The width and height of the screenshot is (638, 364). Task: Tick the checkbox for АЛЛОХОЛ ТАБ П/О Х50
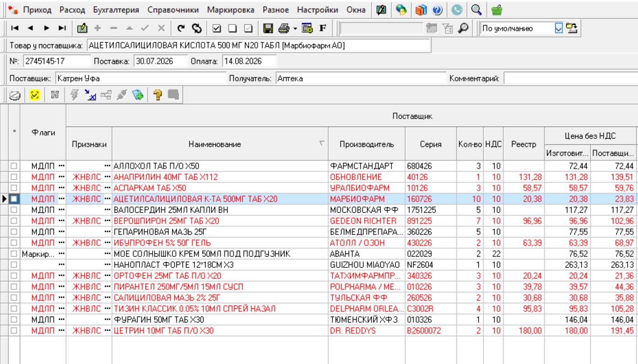pyautogui.click(x=14, y=166)
